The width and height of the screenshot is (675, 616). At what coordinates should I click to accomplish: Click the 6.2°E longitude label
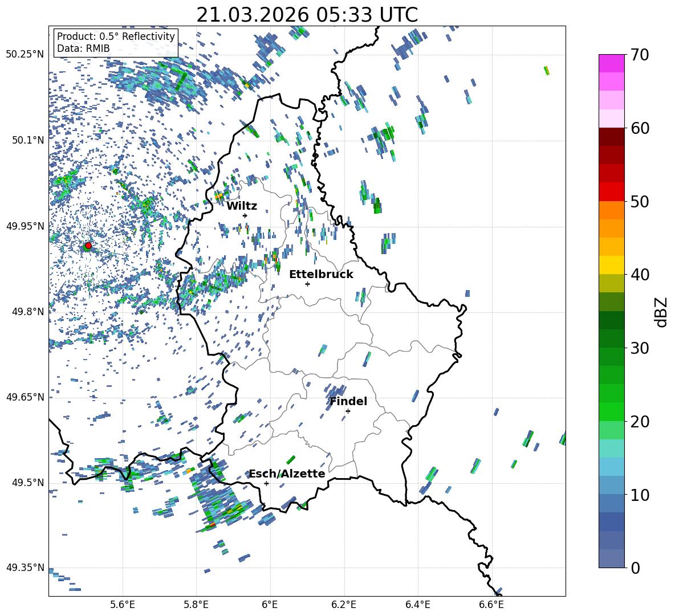click(344, 605)
